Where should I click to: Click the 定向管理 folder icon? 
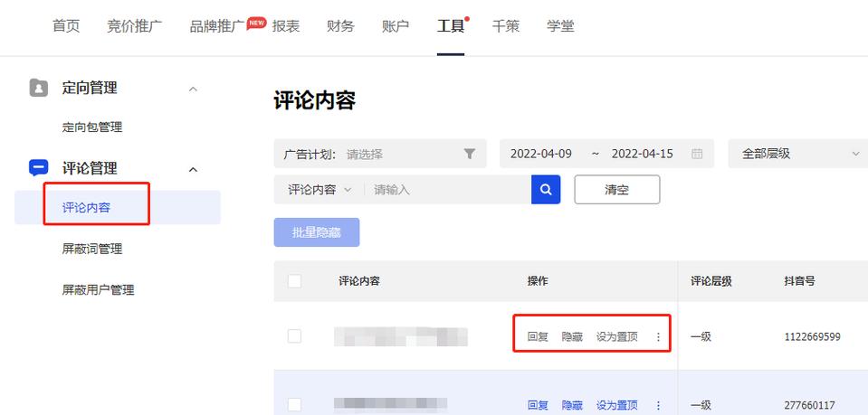click(x=38, y=88)
